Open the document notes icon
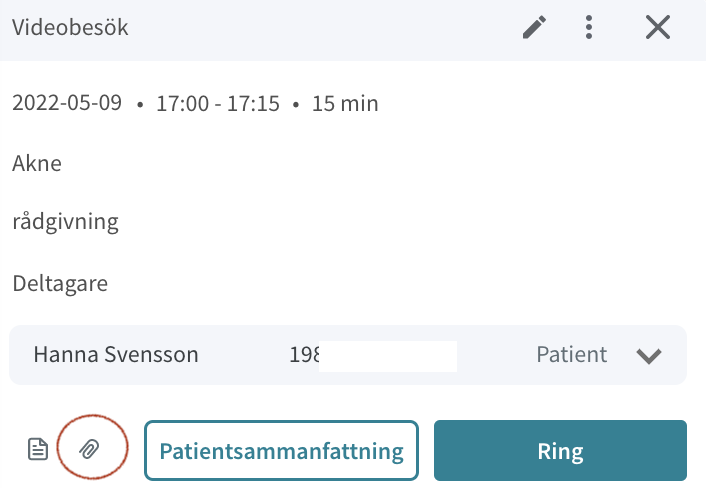 point(38,449)
